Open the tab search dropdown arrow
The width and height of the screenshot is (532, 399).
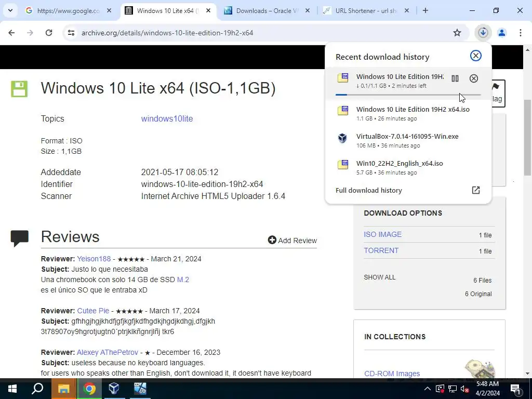pos(10,10)
